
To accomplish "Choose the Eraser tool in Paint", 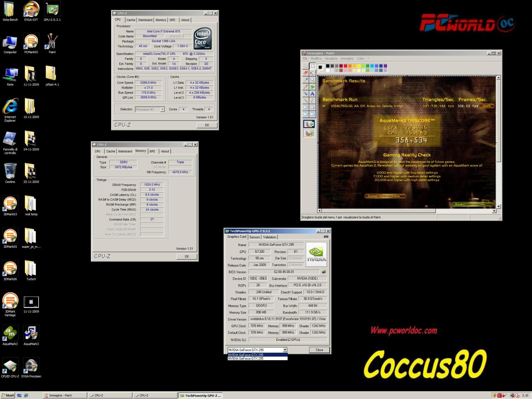I will pos(305,73).
